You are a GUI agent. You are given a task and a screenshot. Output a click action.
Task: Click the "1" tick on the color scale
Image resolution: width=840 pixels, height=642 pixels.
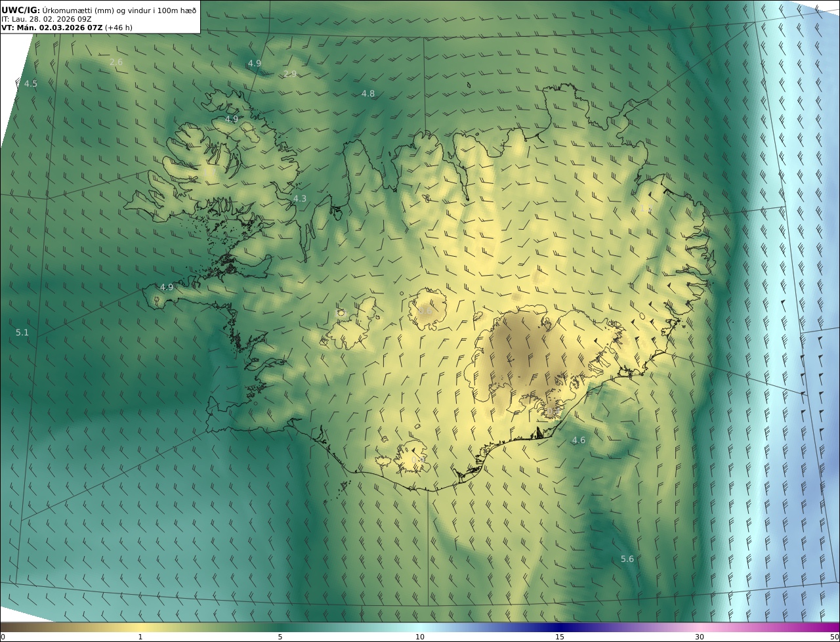(x=140, y=637)
